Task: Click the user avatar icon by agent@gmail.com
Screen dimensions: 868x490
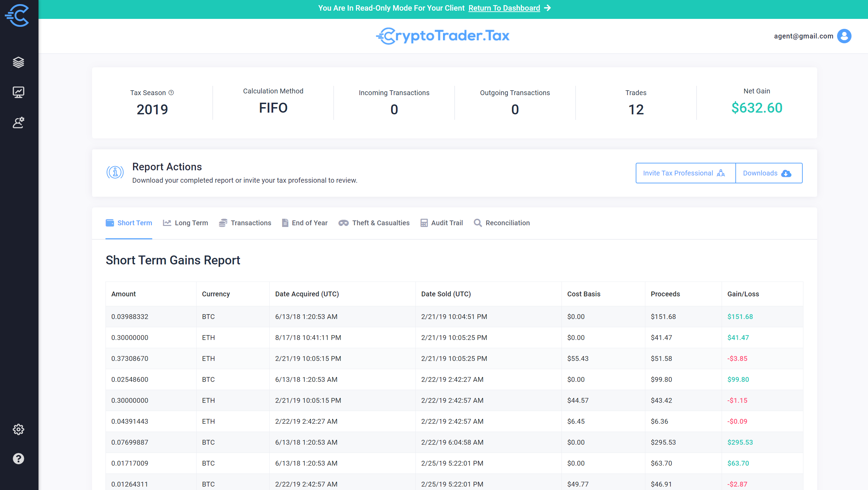Action: coord(844,36)
